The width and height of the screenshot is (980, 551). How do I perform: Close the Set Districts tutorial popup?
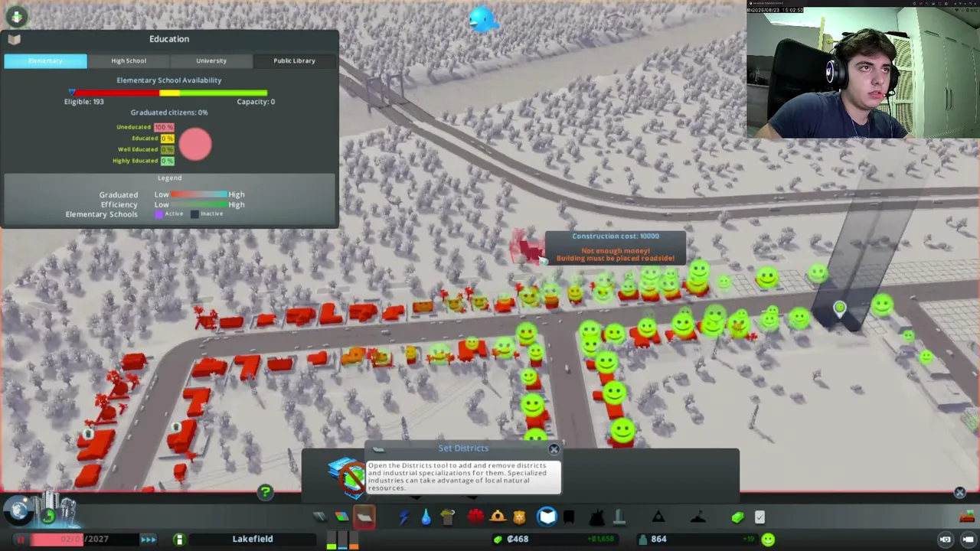(x=554, y=449)
